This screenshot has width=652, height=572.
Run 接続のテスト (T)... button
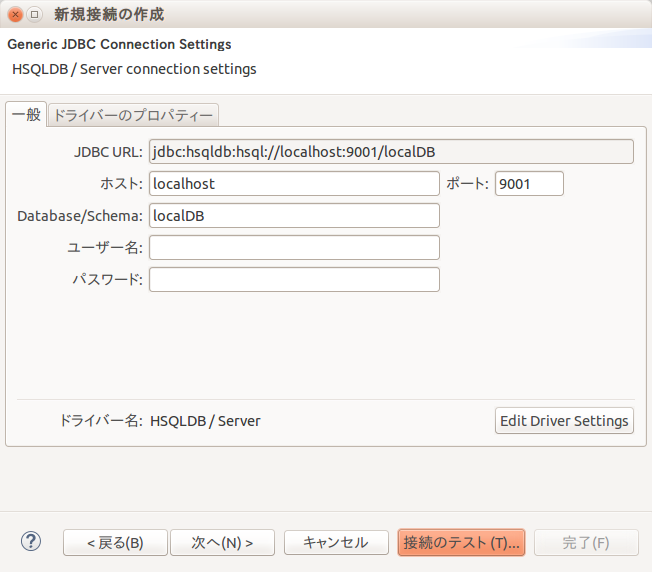[x=461, y=542]
